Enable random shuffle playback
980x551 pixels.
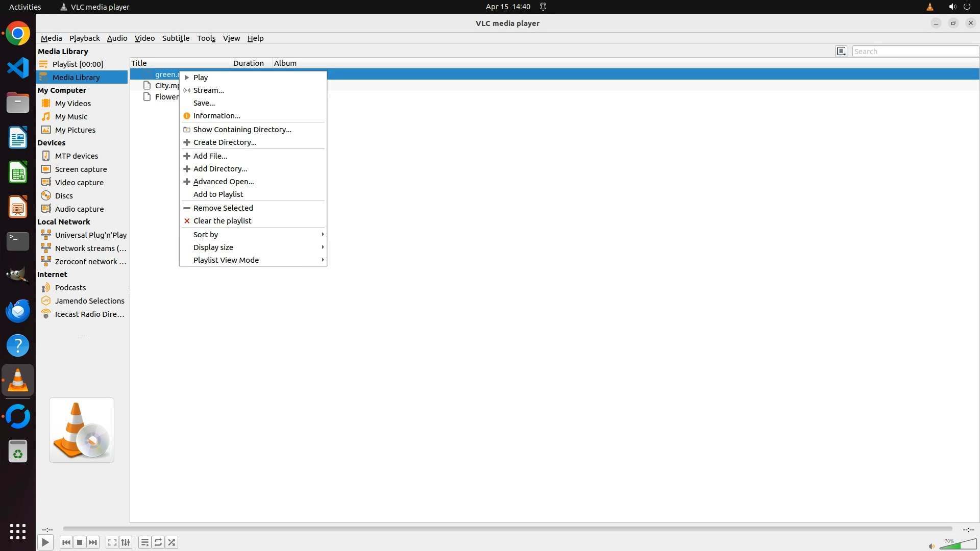click(x=172, y=542)
